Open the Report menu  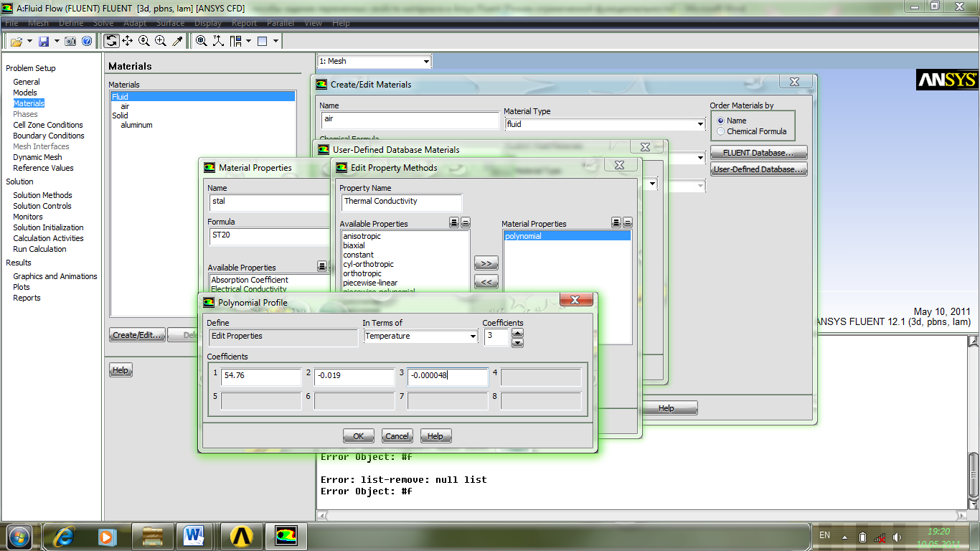[244, 23]
